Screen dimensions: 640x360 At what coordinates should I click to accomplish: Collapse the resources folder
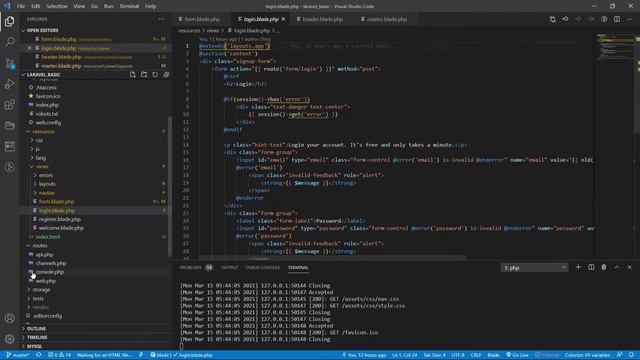tap(43, 131)
